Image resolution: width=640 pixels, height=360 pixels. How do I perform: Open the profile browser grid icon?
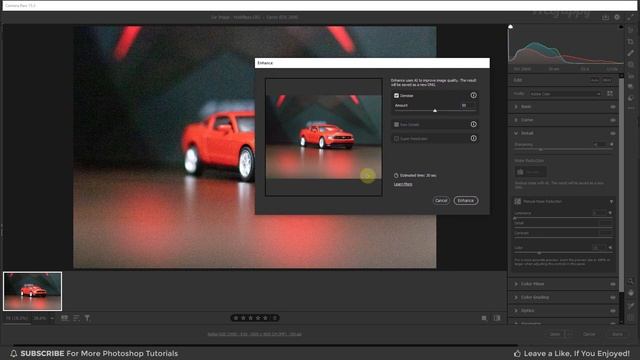click(x=610, y=93)
